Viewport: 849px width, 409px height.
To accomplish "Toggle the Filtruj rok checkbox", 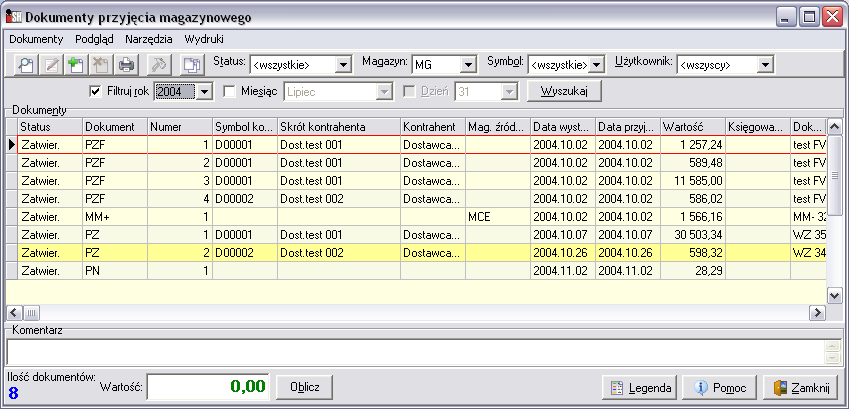I will coord(95,91).
